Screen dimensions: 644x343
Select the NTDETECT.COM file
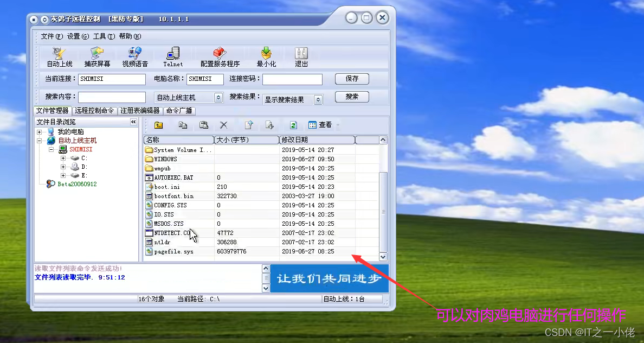(x=169, y=233)
